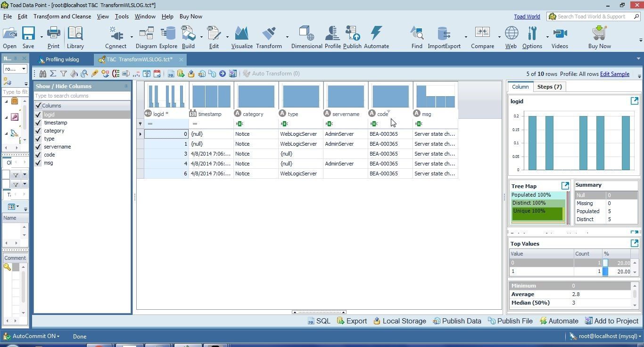
Task: Open the Dimensional view tool
Action: point(307,38)
